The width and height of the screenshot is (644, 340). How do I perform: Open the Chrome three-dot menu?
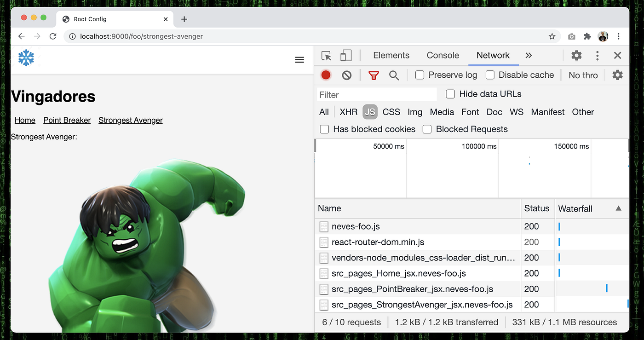(619, 36)
